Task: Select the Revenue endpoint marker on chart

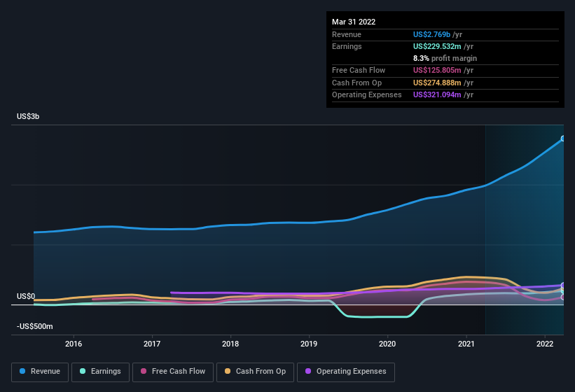Action: (x=562, y=139)
